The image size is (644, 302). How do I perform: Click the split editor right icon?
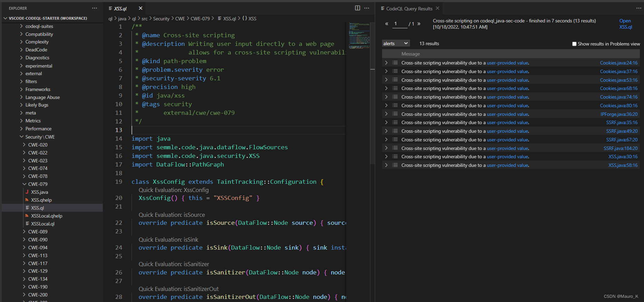(x=358, y=8)
